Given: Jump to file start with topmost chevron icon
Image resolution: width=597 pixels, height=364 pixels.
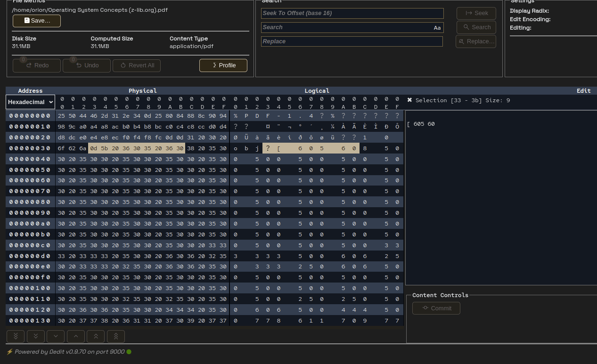Looking at the screenshot, I should 116,336.
